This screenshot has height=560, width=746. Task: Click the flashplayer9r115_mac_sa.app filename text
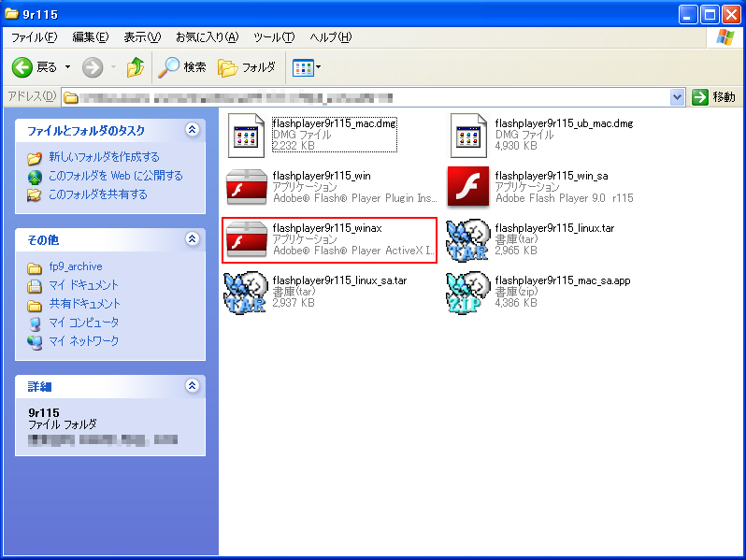coord(563,280)
